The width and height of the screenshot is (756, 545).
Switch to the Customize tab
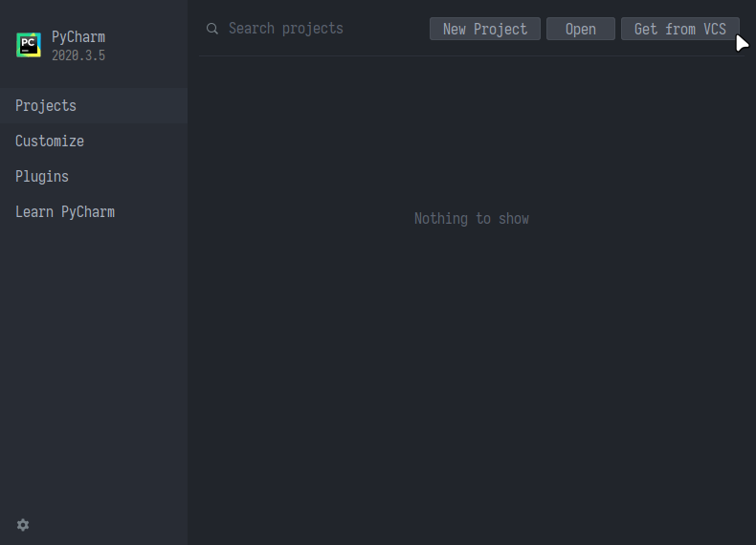point(50,142)
